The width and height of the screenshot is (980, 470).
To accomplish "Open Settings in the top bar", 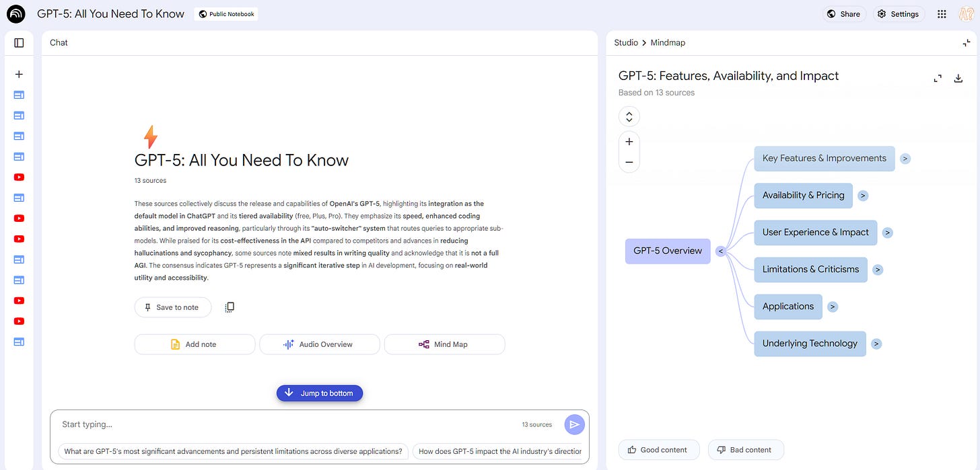I will [899, 14].
